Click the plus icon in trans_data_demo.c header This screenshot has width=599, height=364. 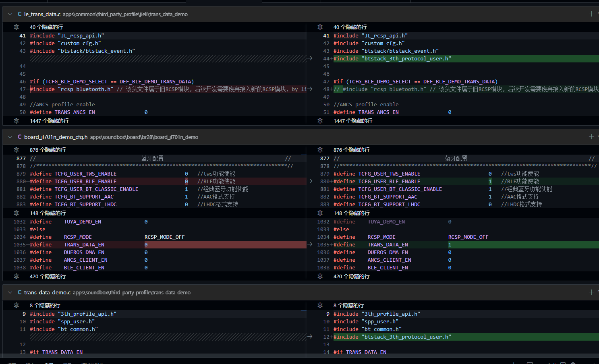(591, 292)
